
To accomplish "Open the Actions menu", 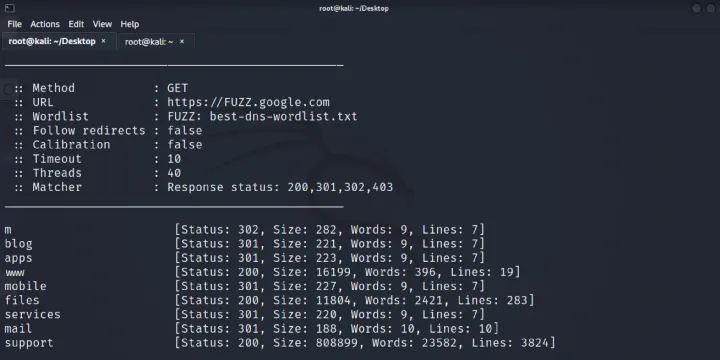I will tap(45, 24).
